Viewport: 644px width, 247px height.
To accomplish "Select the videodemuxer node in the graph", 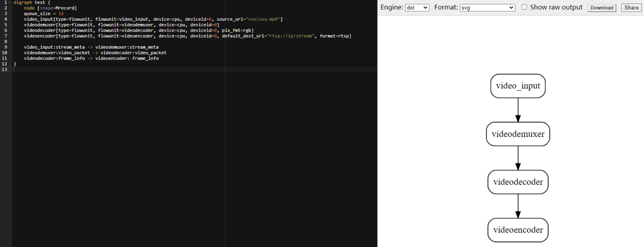I will [518, 134].
